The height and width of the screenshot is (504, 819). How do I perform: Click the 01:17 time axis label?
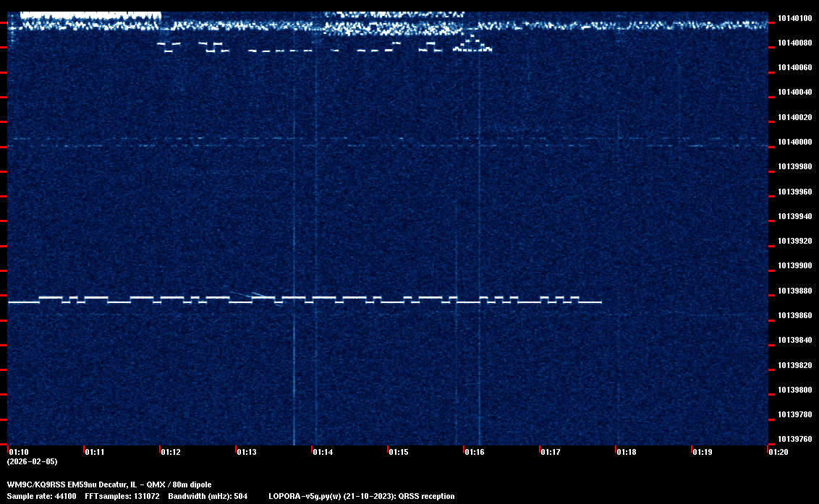tap(551, 452)
